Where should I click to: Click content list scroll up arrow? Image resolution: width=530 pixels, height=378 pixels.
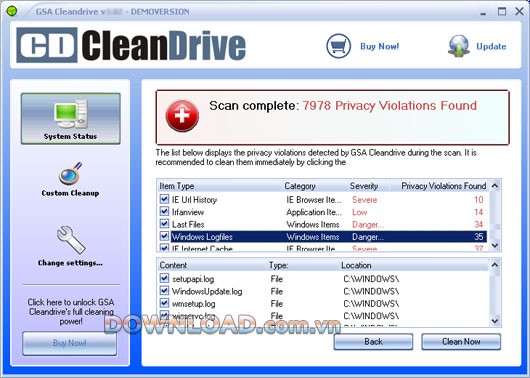[495, 265]
